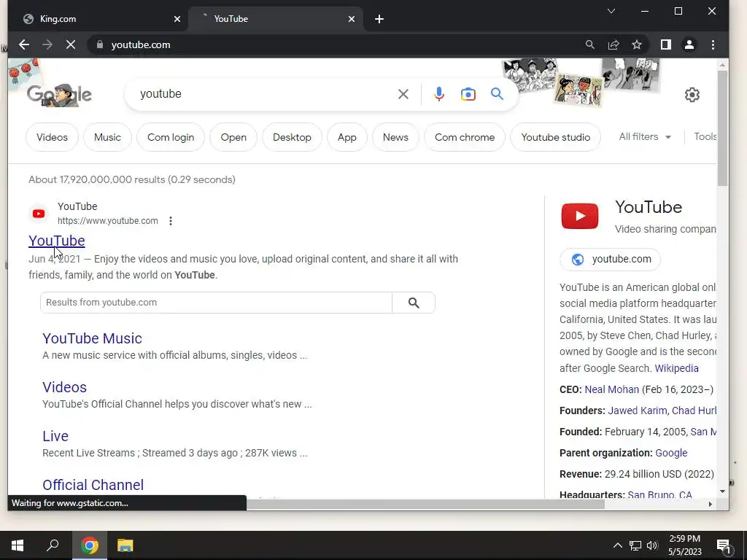Close the YouTube tab

click(351, 19)
